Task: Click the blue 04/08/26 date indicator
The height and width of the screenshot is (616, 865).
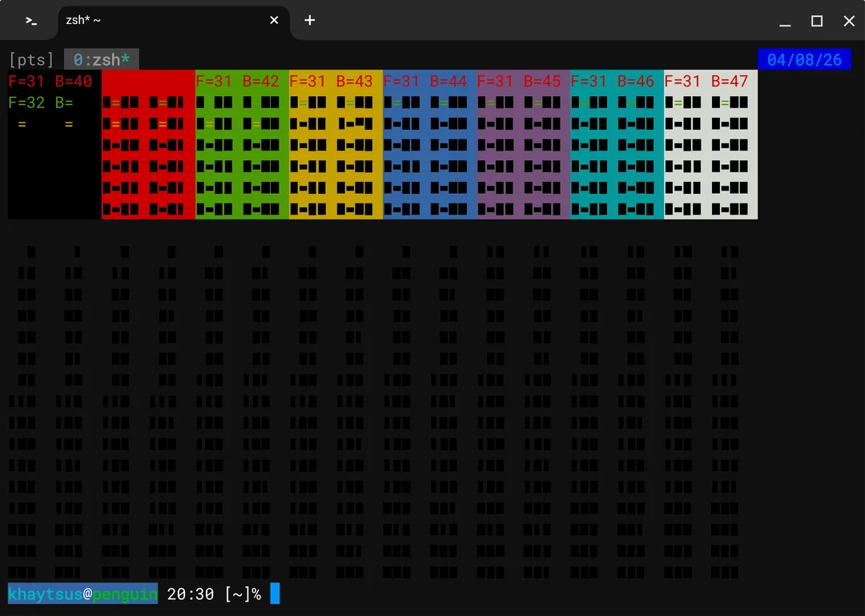Action: [x=804, y=59]
